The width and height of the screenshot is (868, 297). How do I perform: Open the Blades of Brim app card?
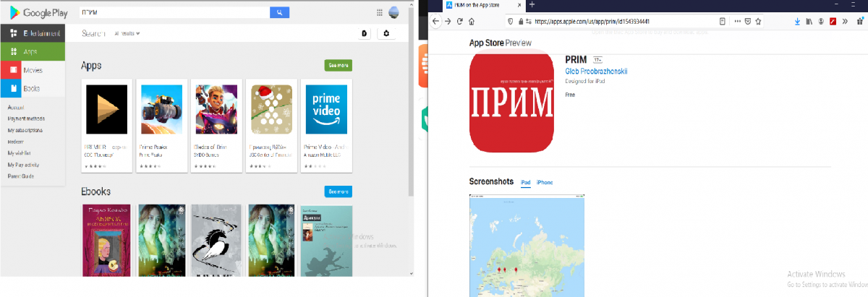[x=216, y=125]
